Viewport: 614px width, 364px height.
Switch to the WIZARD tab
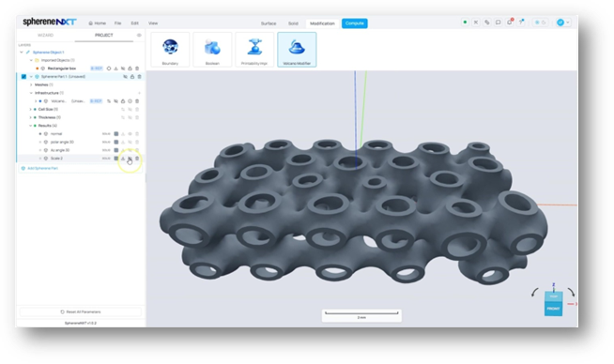pyautogui.click(x=45, y=36)
